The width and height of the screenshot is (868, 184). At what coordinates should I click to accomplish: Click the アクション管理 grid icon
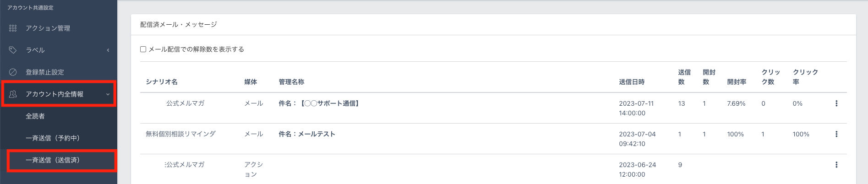tap(13, 28)
